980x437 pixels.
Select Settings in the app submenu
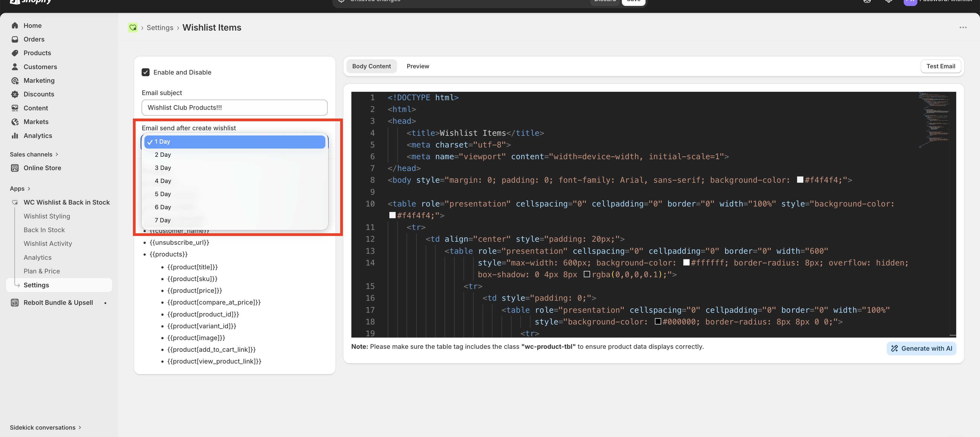click(59, 285)
